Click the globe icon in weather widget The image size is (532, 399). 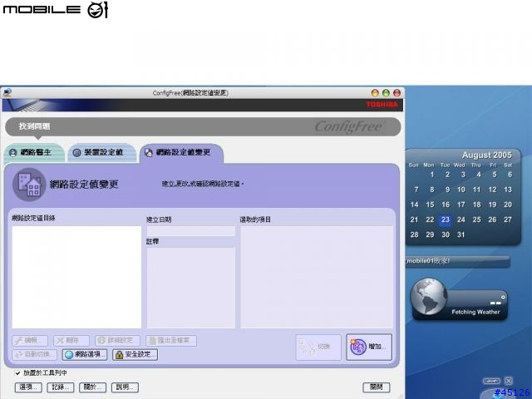[x=429, y=296]
